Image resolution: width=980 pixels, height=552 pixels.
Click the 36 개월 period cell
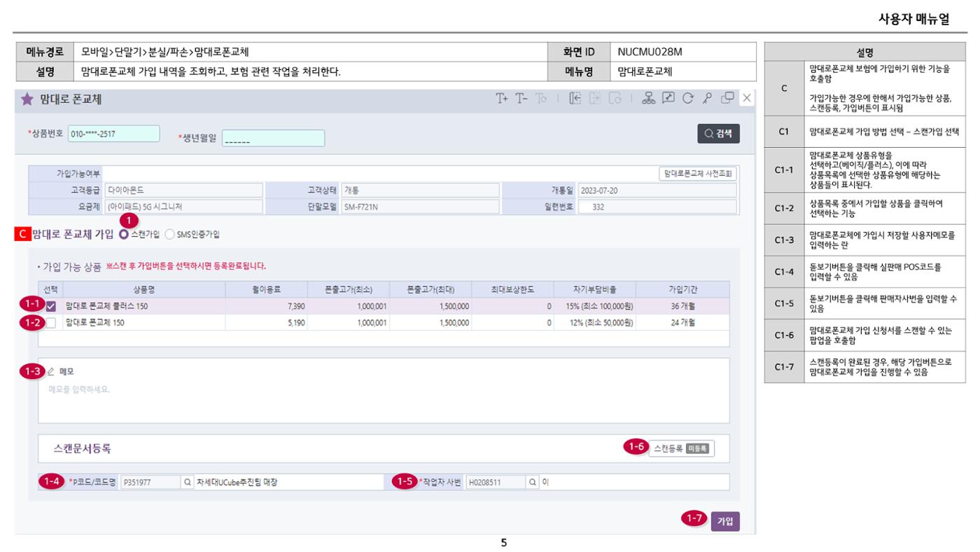point(683,306)
